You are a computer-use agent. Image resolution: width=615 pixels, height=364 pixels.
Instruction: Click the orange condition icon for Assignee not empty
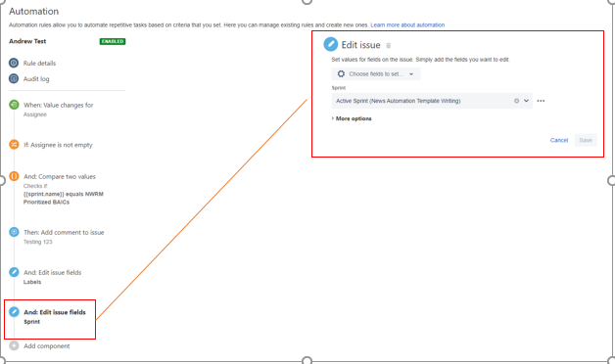point(14,144)
